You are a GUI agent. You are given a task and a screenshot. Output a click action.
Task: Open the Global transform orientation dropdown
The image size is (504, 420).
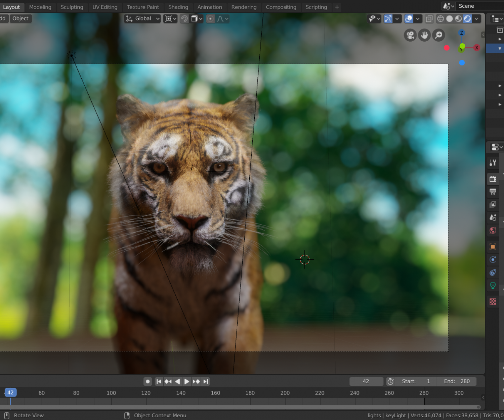[142, 19]
